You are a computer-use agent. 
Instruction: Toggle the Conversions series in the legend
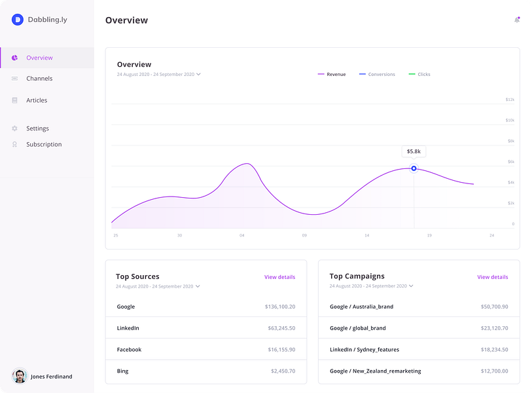[377, 75]
